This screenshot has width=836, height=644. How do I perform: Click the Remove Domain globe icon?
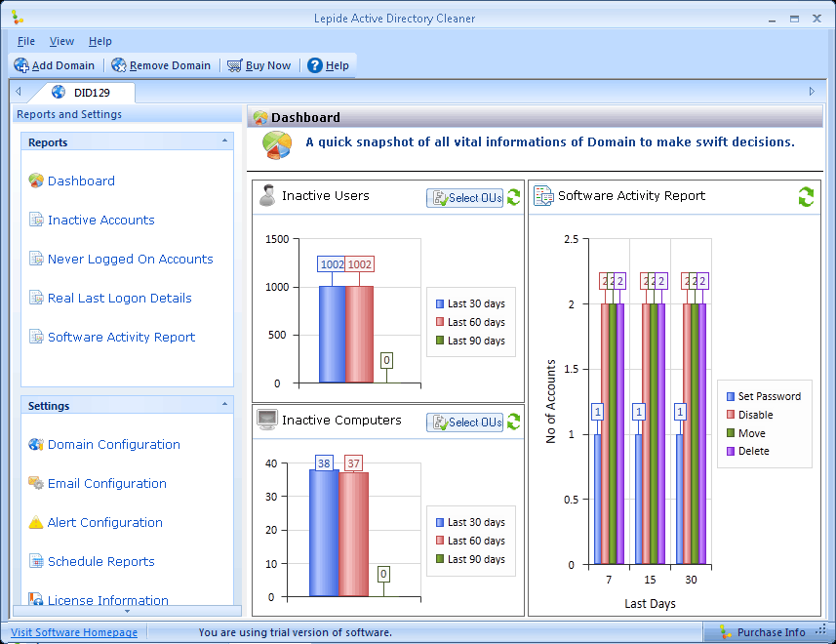(118, 65)
